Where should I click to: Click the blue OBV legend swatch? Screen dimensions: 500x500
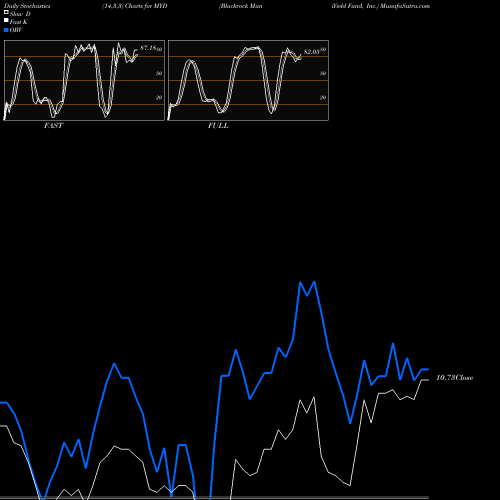point(6,30)
